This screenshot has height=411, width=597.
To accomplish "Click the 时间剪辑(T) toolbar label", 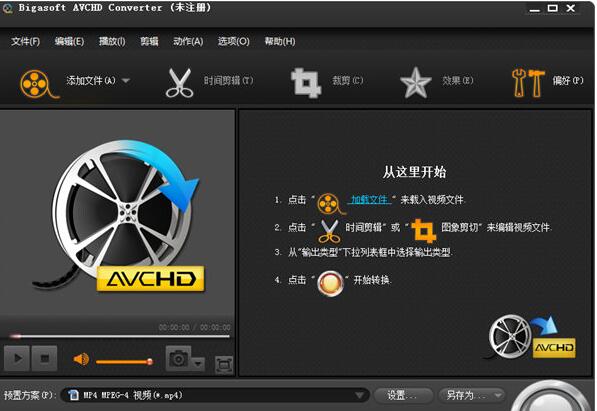I will (228, 81).
